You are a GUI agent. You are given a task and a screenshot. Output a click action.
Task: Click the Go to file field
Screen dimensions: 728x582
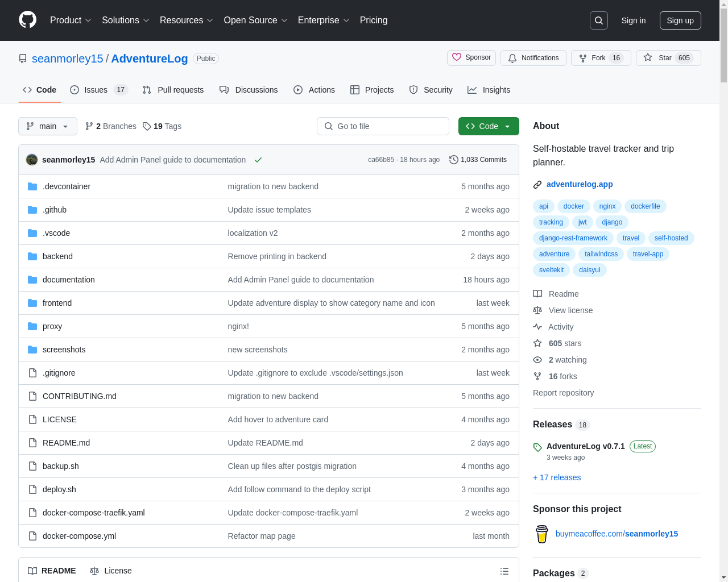pos(383,126)
